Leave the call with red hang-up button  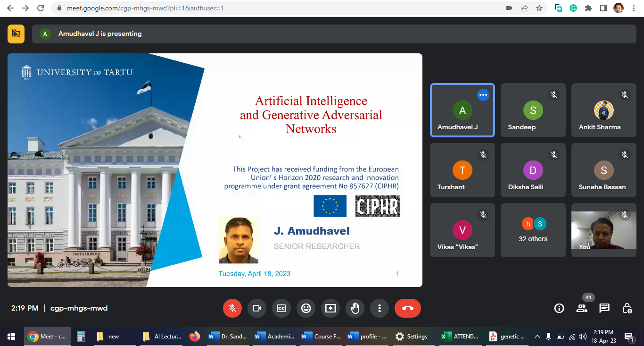(408, 308)
